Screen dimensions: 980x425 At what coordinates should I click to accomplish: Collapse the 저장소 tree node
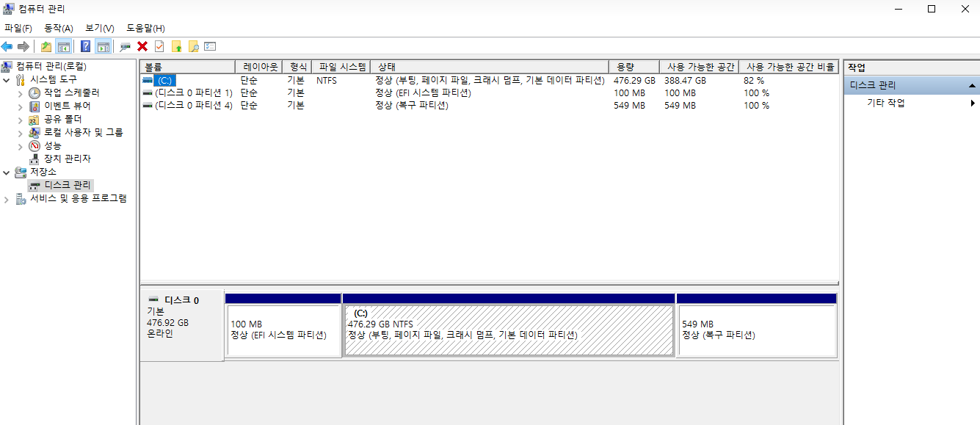click(7, 172)
